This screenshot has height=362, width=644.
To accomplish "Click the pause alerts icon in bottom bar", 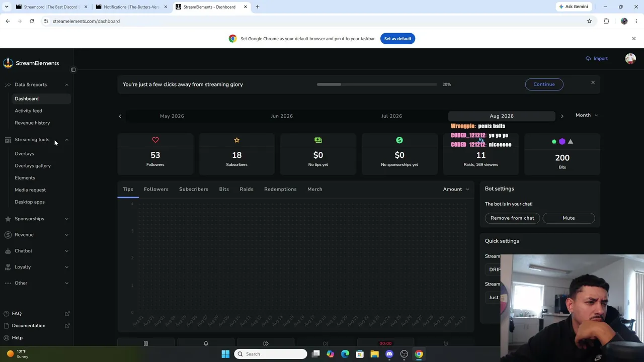I will tap(146, 343).
